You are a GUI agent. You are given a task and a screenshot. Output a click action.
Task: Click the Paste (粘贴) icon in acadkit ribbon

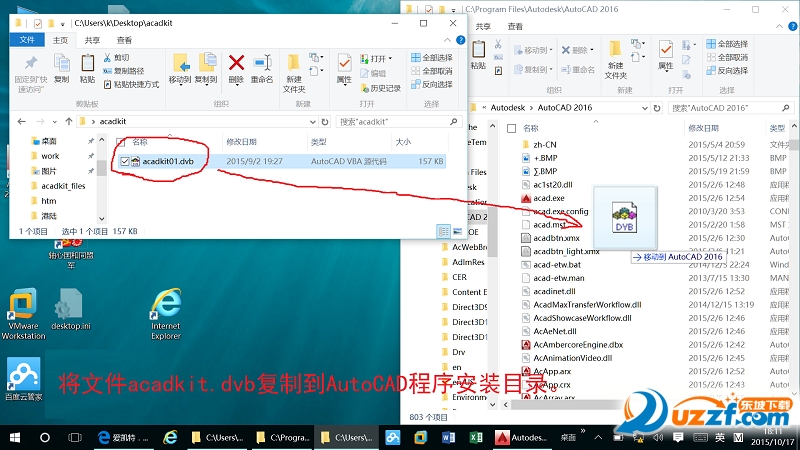[87, 68]
